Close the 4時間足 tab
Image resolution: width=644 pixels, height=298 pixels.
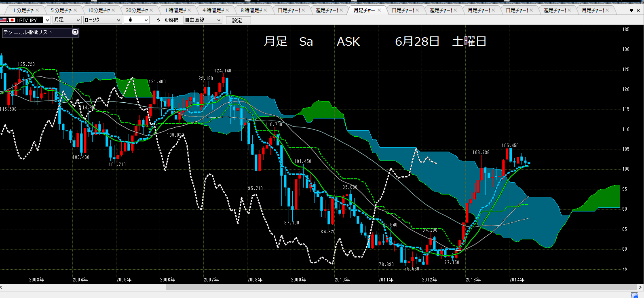pos(227,10)
